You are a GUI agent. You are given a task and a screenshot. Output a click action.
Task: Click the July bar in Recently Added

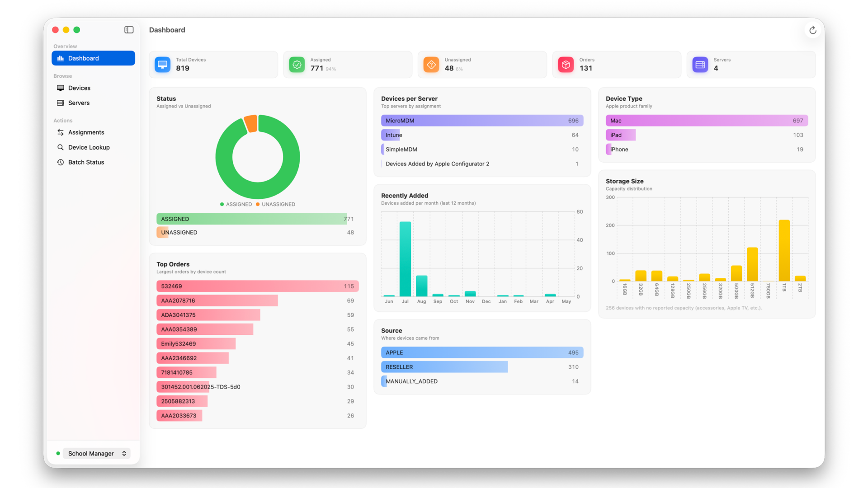pyautogui.click(x=405, y=259)
